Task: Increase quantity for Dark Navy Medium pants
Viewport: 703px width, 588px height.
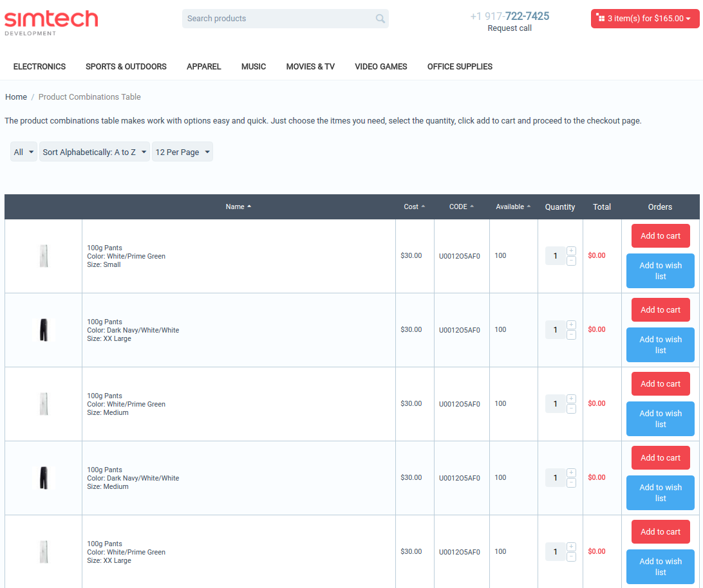Action: pos(571,472)
